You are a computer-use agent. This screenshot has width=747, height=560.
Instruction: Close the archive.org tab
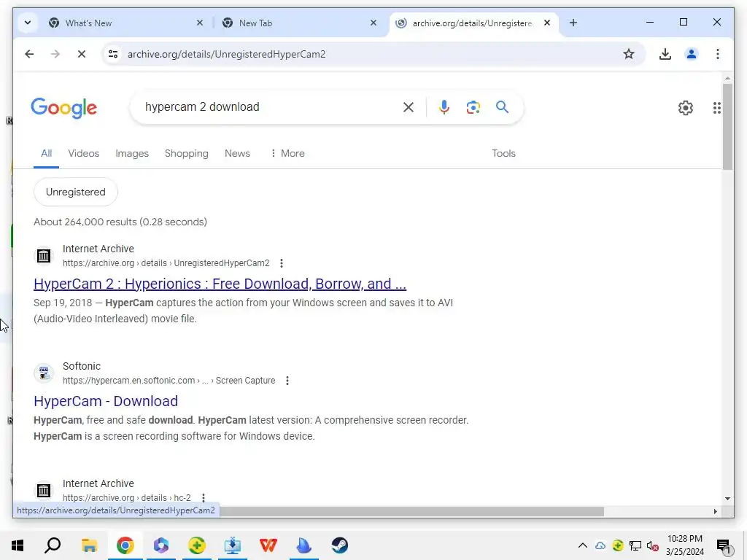[547, 23]
